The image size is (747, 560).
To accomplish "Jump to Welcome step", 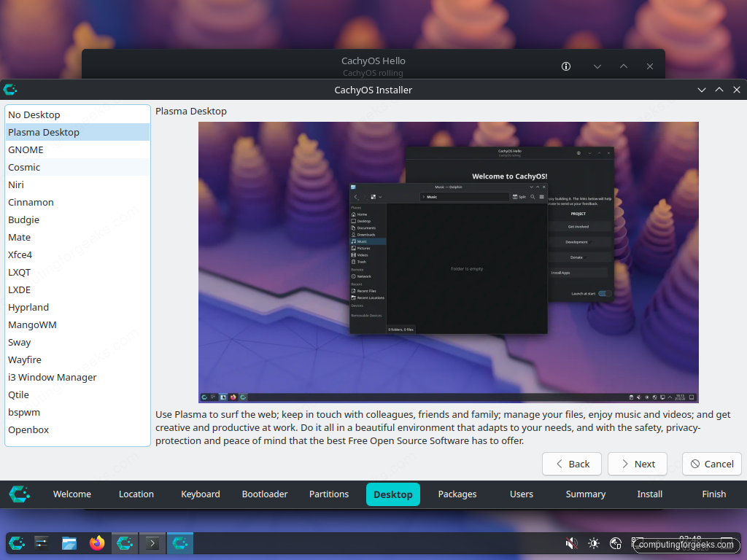I will coord(72,494).
